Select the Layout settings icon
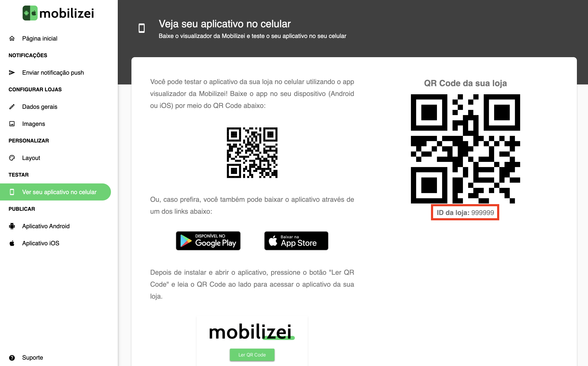The height and width of the screenshot is (366, 588). [x=12, y=158]
